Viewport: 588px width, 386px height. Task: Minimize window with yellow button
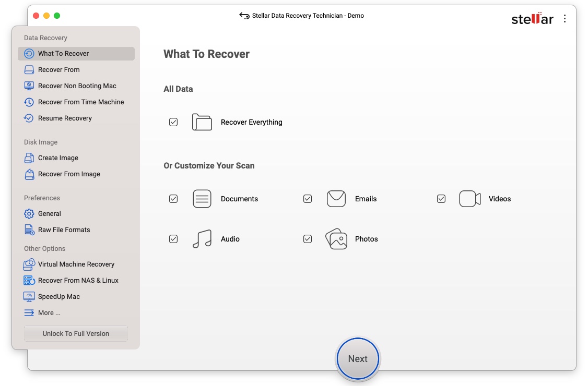click(x=46, y=16)
